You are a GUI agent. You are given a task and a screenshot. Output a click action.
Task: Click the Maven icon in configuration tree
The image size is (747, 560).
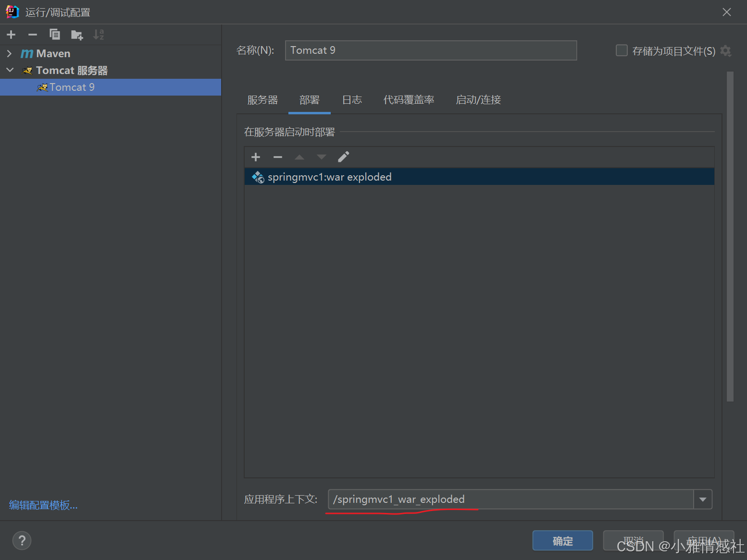27,54
